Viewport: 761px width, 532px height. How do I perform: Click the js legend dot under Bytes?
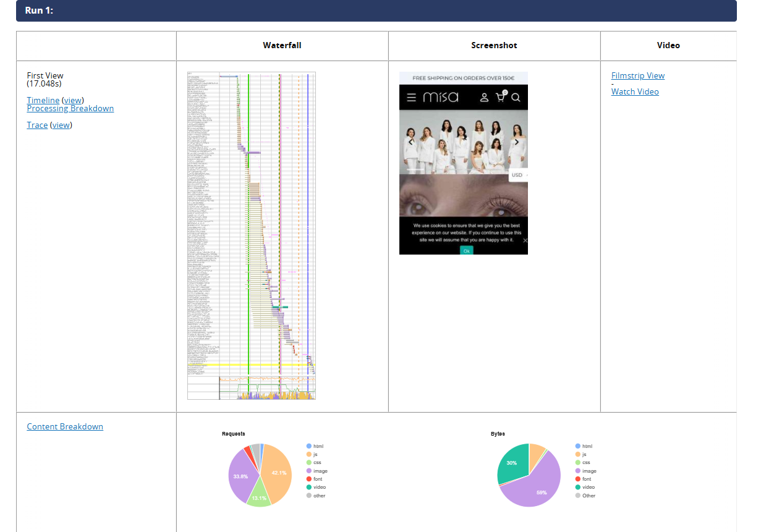578,454
